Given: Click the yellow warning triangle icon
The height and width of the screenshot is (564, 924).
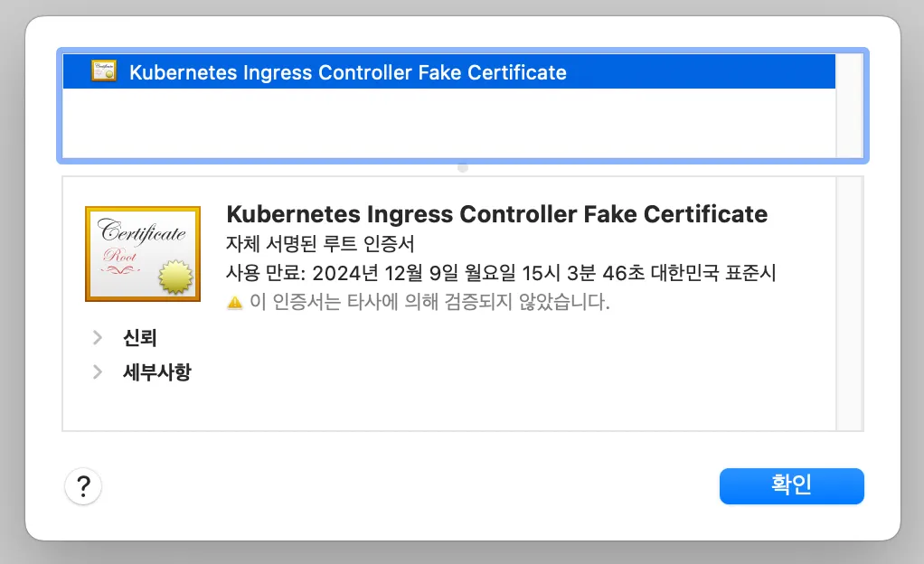Looking at the screenshot, I should 235,303.
